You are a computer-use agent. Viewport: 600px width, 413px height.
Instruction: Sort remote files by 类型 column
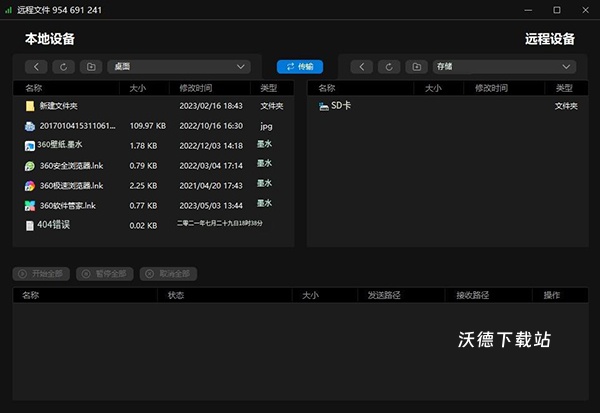coord(564,88)
